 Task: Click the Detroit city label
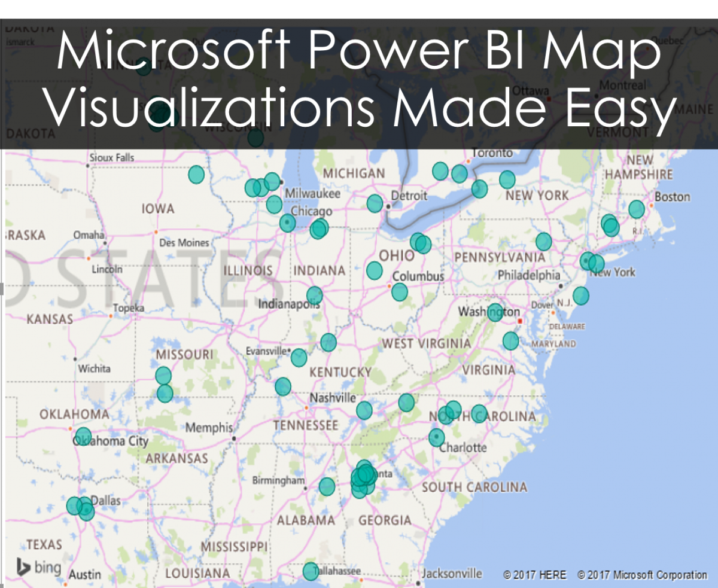tap(409, 196)
